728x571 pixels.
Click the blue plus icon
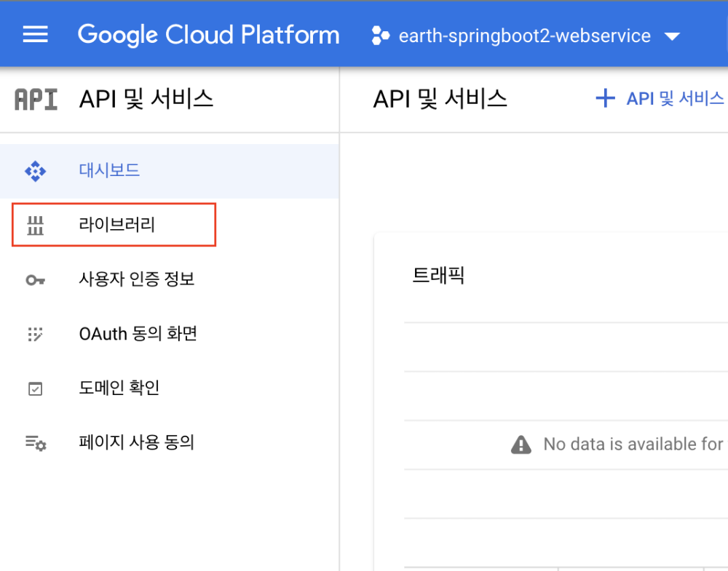606,98
